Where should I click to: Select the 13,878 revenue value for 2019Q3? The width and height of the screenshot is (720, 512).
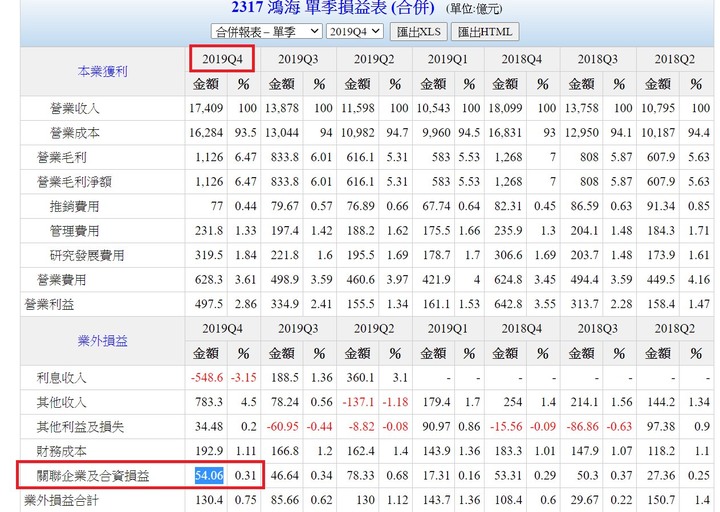pyautogui.click(x=282, y=108)
